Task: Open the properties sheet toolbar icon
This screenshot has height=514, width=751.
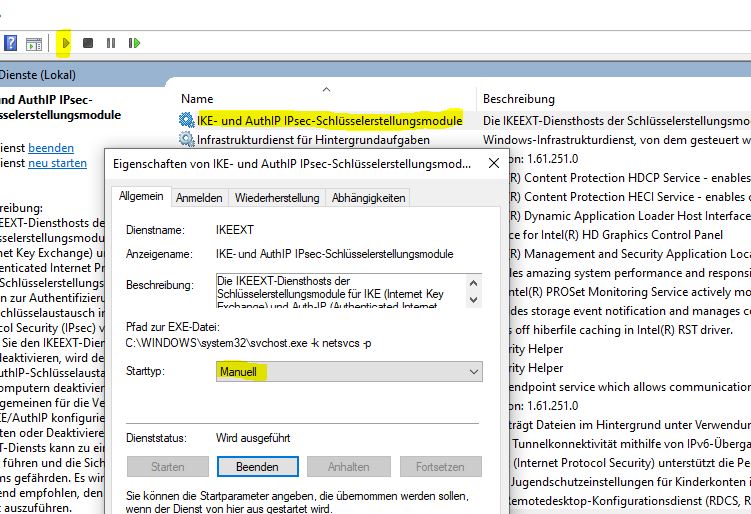Action: tap(34, 44)
